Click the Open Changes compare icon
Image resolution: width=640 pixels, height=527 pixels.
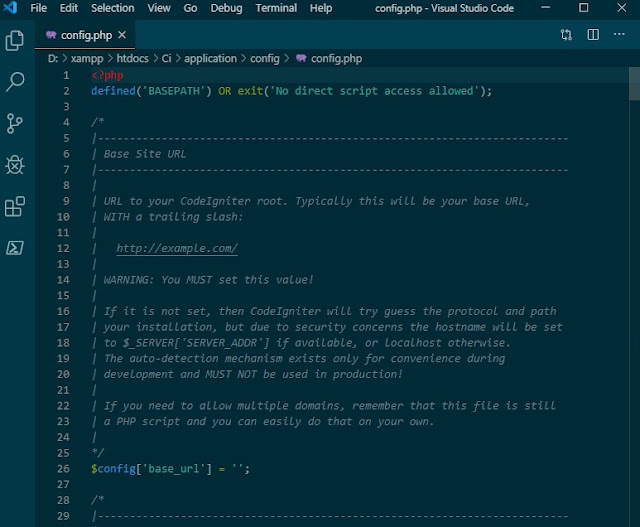point(566,35)
